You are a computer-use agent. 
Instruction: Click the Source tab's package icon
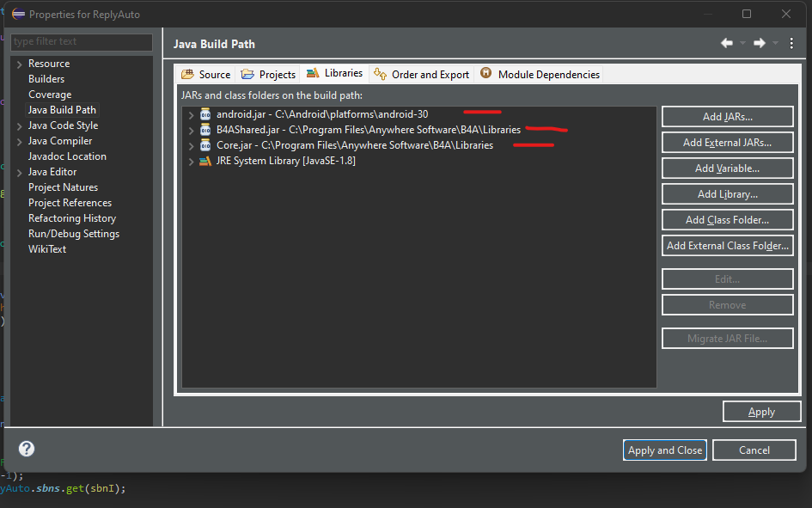coord(187,75)
